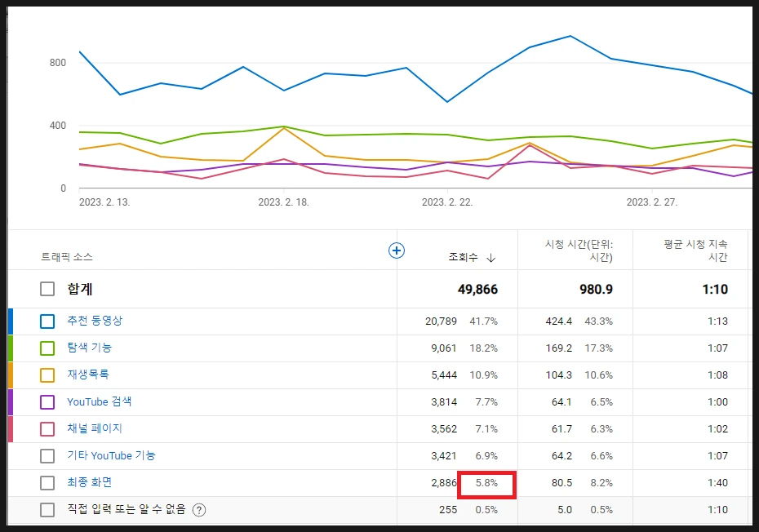Toggle the 재생목록 checkbox

(x=47, y=375)
